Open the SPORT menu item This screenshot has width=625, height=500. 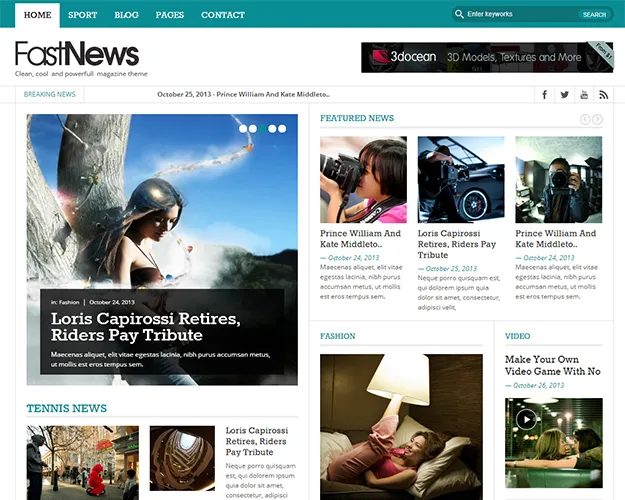pos(83,15)
